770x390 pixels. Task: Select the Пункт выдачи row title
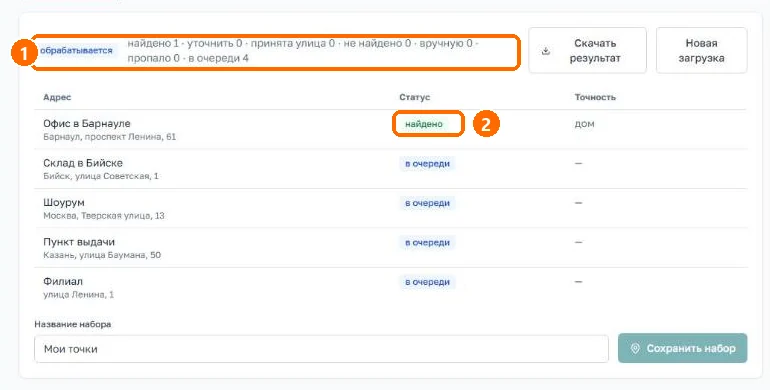tap(79, 242)
